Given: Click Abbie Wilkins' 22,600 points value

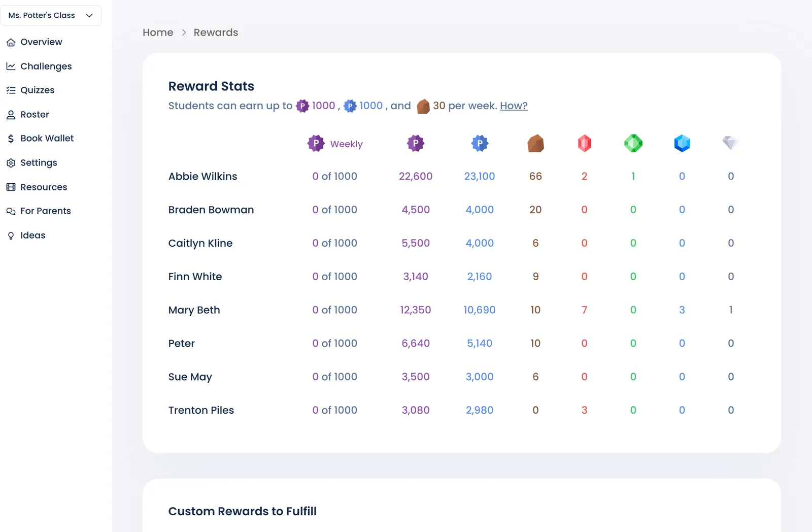Looking at the screenshot, I should (x=416, y=176).
